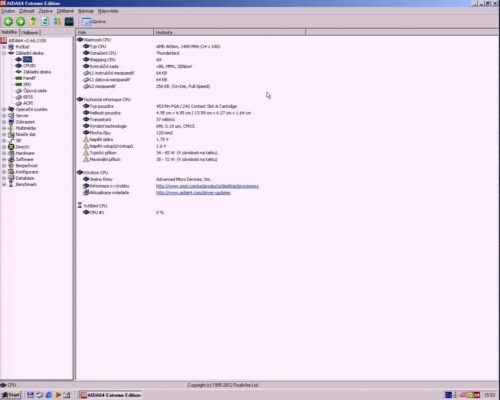500x400 pixels.
Task: Expand the Operační systém tree node
Action: [x=4, y=109]
